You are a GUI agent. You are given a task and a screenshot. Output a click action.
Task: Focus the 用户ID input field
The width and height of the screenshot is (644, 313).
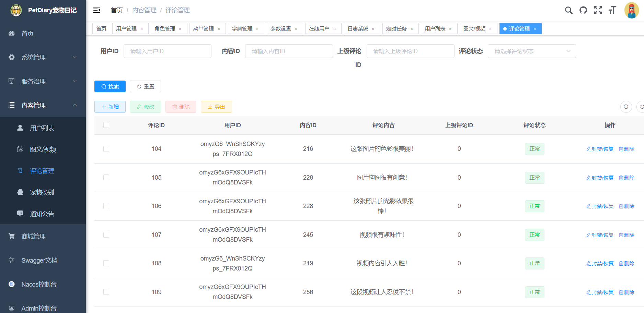(x=168, y=51)
